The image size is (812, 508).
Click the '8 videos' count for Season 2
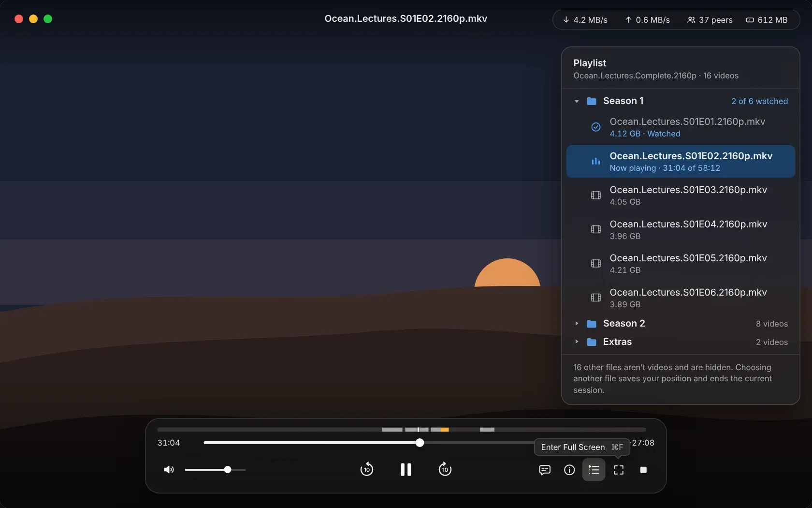tap(772, 324)
